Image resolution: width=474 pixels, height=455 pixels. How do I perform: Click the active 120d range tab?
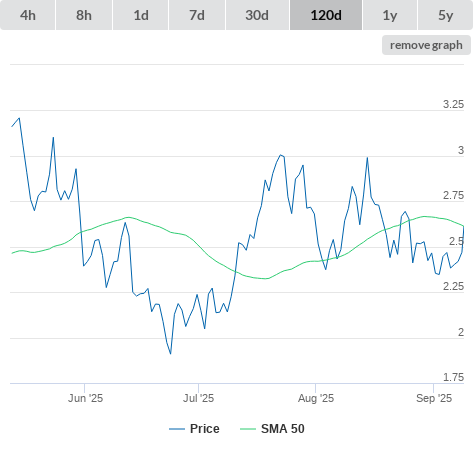click(x=326, y=15)
